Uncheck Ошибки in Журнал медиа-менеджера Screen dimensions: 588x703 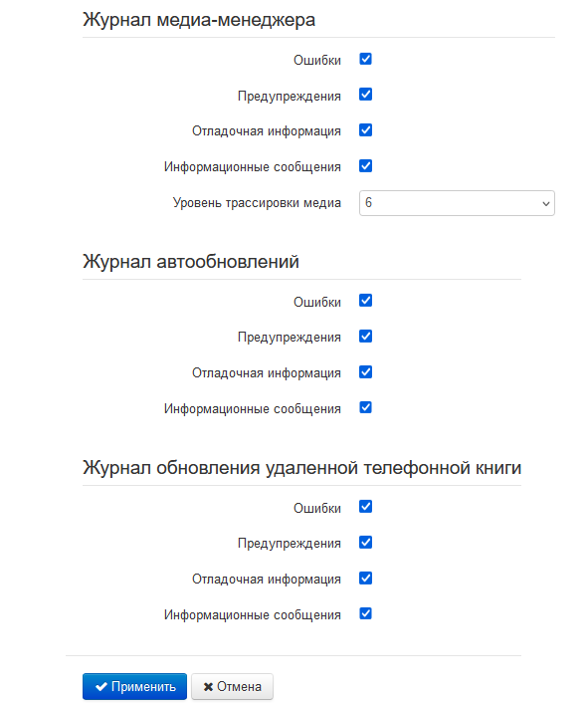point(365,59)
